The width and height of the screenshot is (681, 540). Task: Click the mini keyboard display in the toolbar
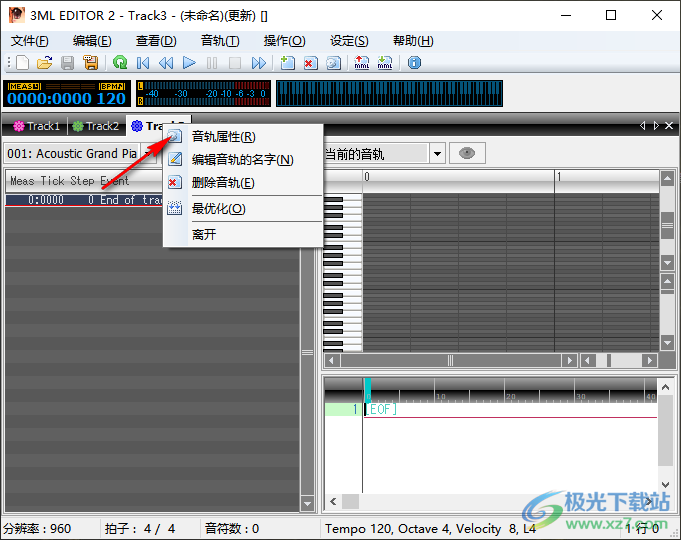(390, 93)
